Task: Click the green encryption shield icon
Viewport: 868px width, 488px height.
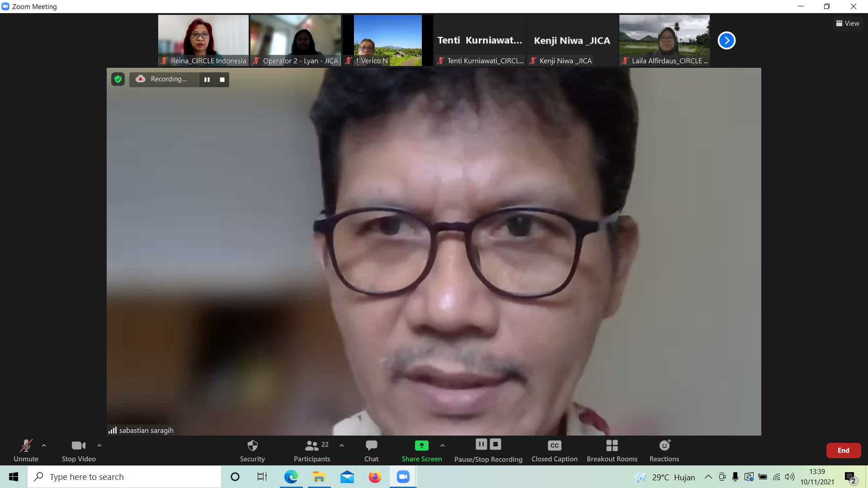Action: [118, 80]
